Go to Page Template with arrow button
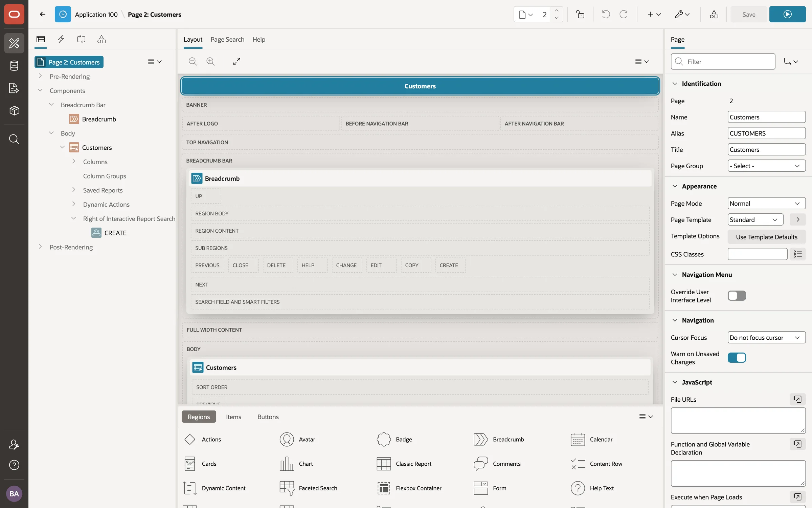 click(797, 220)
